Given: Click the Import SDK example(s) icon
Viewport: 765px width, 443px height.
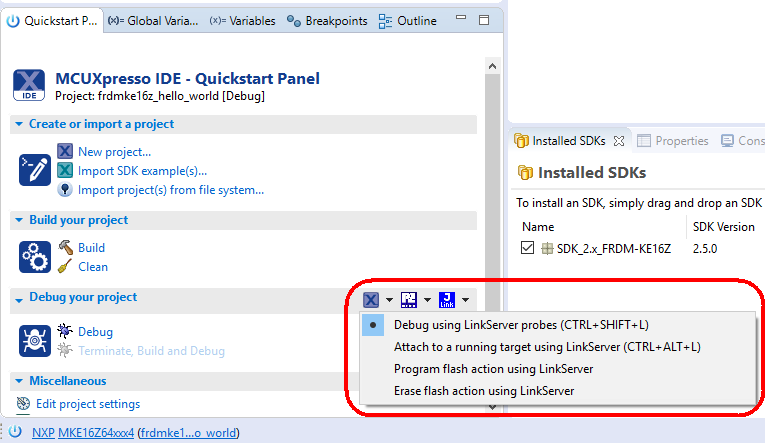Looking at the screenshot, I should point(65,171).
